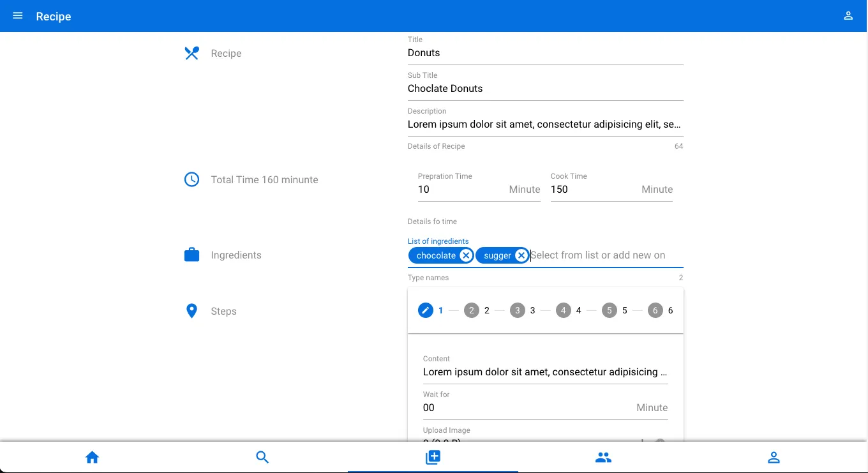This screenshot has height=473, width=868.
Task: Open the Search tab in bottom navigation
Action: click(262, 457)
